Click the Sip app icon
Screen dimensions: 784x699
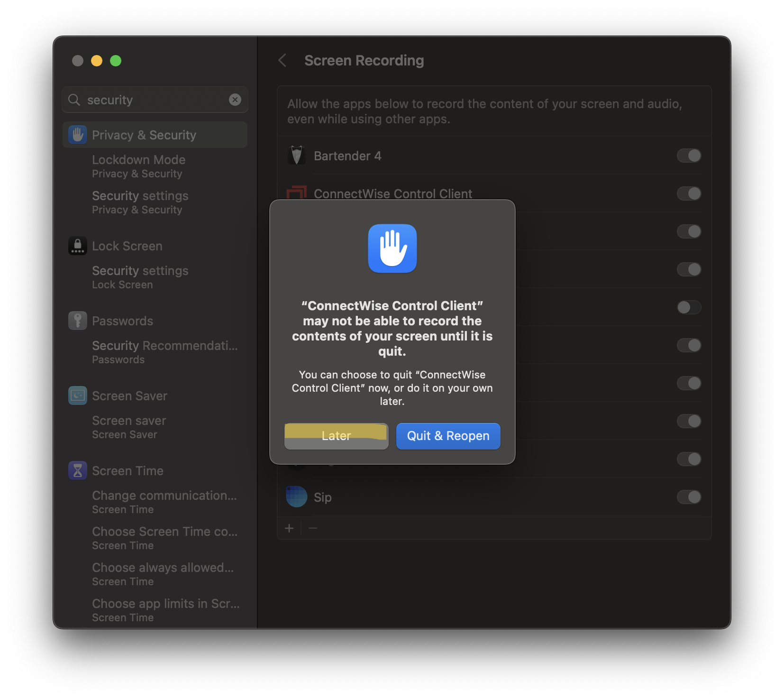coord(297,497)
